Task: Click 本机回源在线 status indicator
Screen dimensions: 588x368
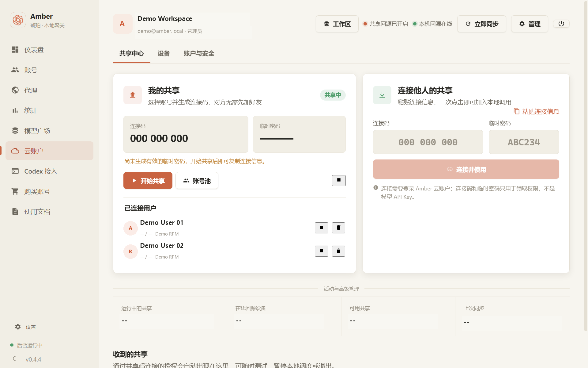Action: coord(432,24)
